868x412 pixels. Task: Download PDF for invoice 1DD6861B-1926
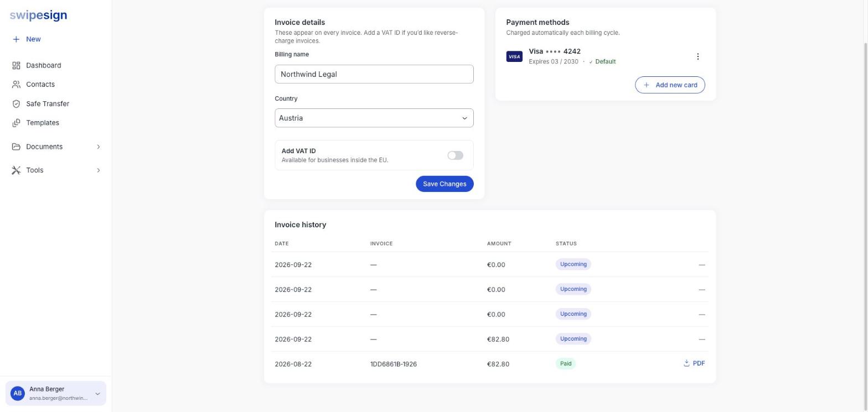694,363
